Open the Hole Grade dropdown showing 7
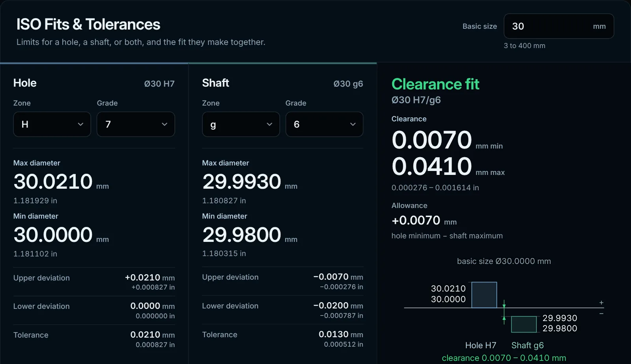Screen dimensions: 631x364 (136, 124)
